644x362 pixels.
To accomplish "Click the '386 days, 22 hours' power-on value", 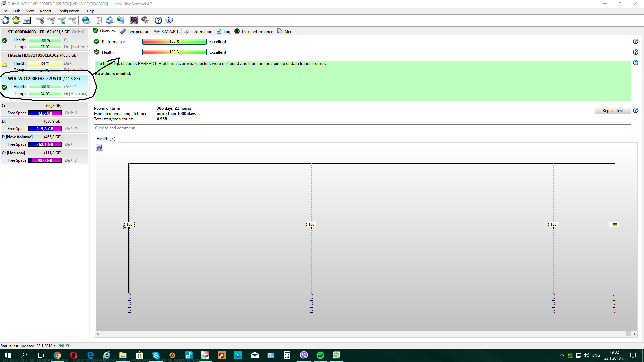I will [x=174, y=108].
